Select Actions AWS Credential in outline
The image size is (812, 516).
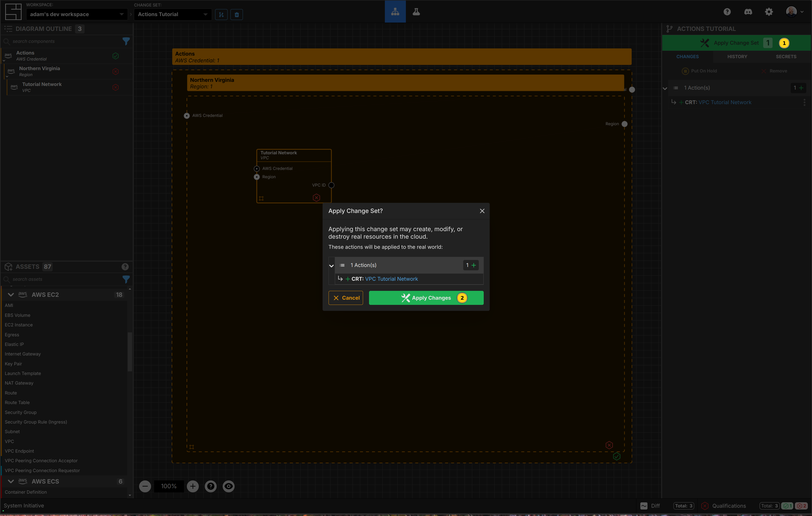(x=66, y=56)
